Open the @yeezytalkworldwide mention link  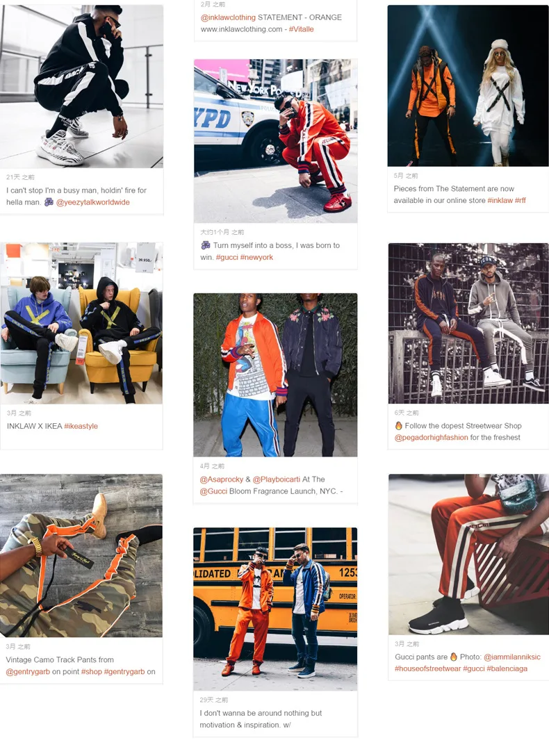(93, 202)
